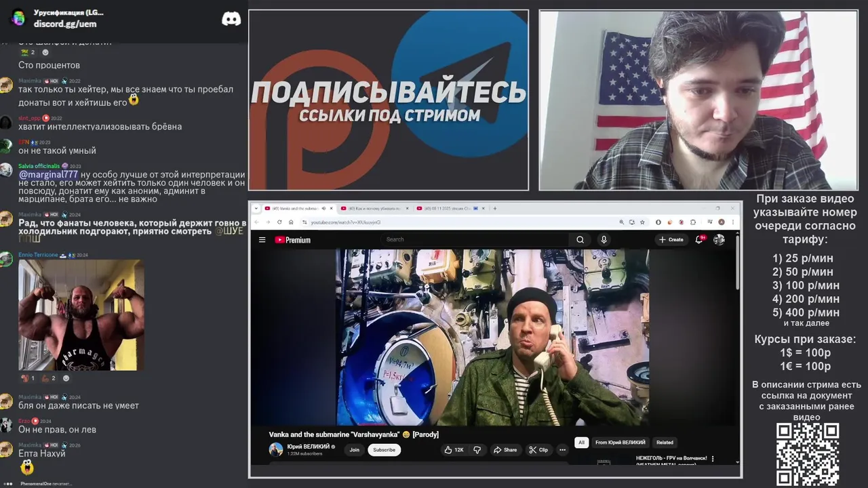
Task: Like the video with 12K likes
Action: tap(454, 449)
